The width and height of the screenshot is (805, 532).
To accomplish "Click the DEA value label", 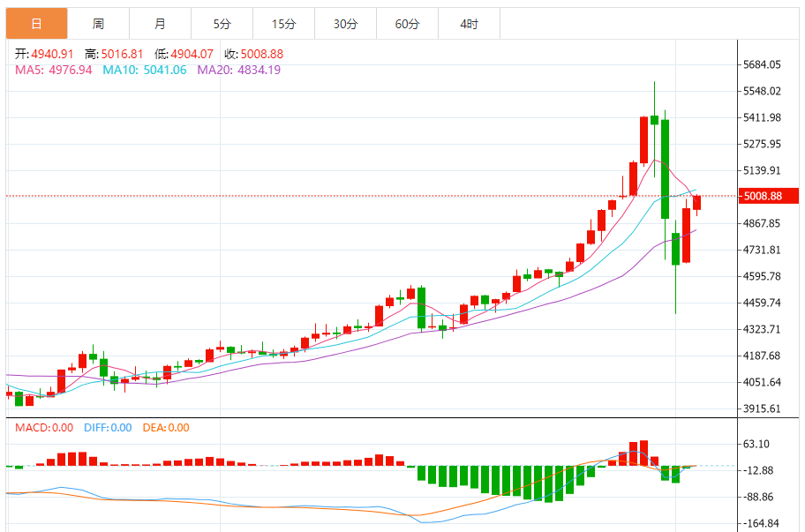I will 165,428.
